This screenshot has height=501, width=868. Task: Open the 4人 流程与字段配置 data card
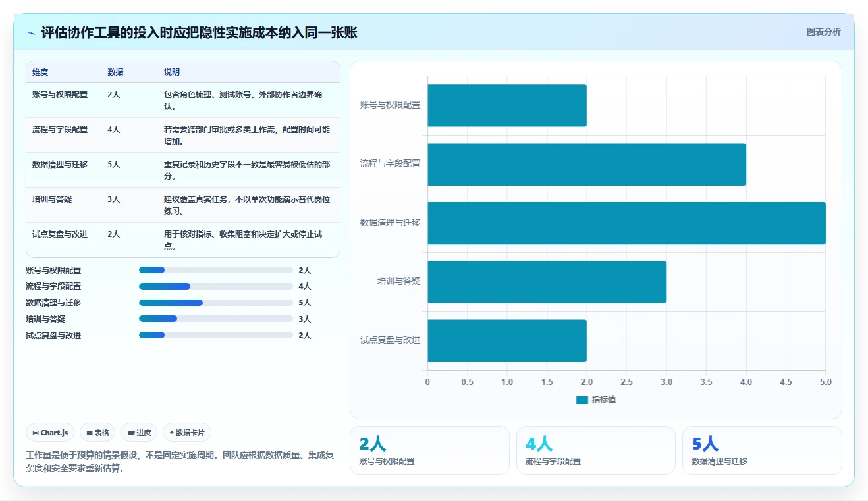pos(596,450)
